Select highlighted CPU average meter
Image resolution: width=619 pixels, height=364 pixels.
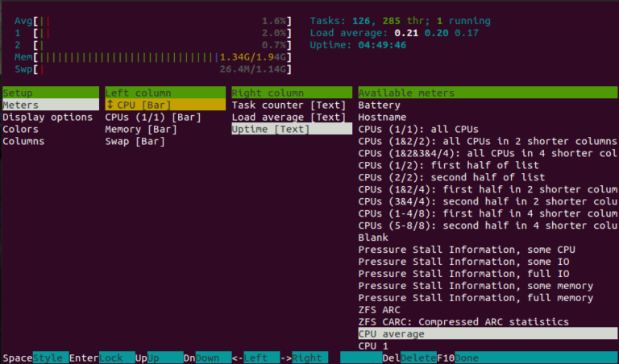coord(390,334)
